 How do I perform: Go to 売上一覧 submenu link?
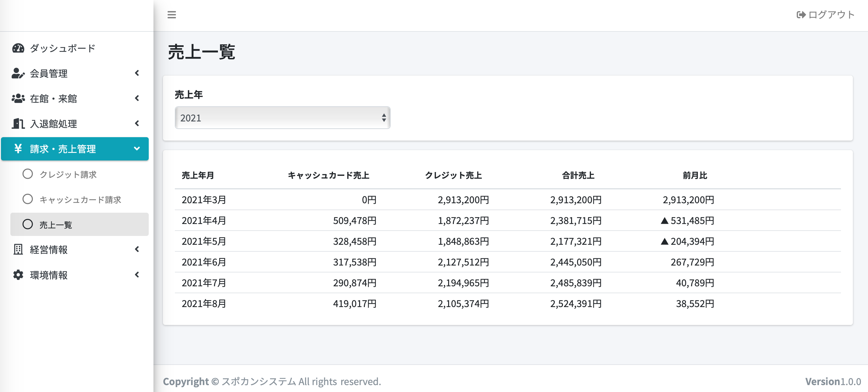point(56,225)
